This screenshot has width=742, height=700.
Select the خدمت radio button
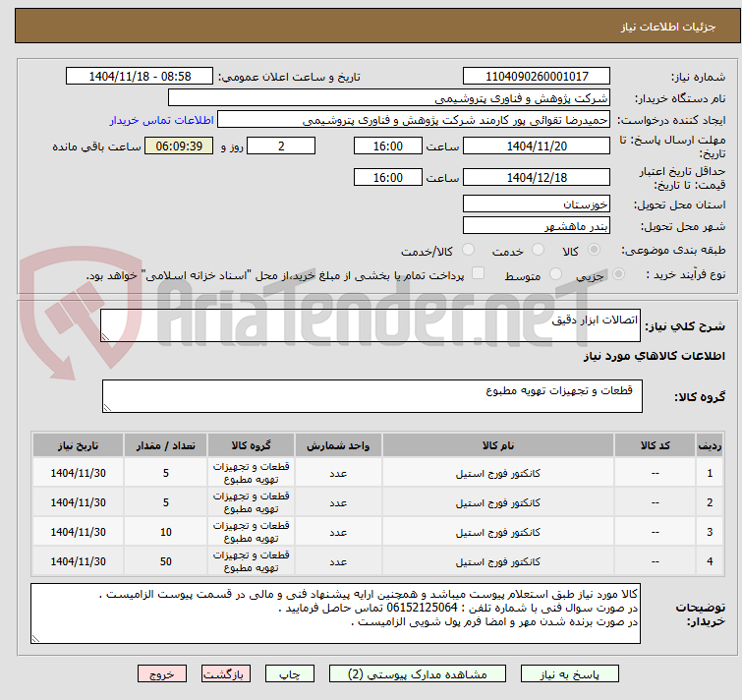pos(538,250)
